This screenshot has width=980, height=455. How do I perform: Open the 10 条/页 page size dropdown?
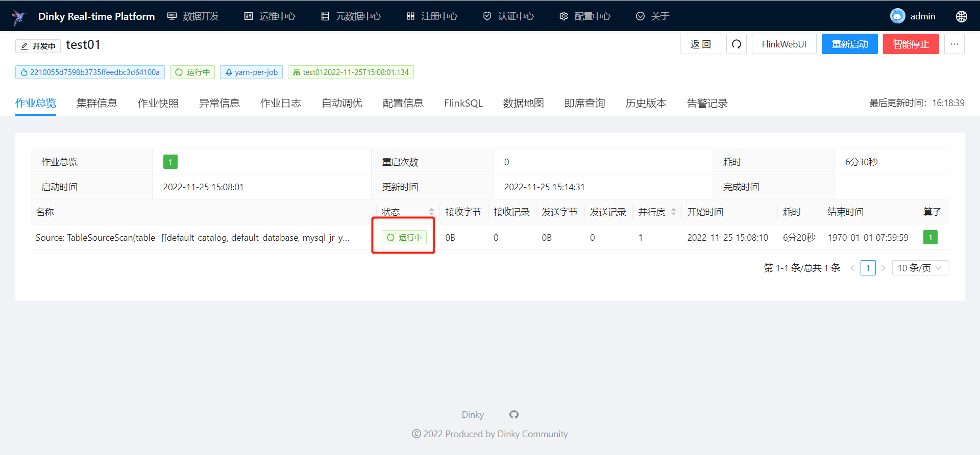click(920, 268)
